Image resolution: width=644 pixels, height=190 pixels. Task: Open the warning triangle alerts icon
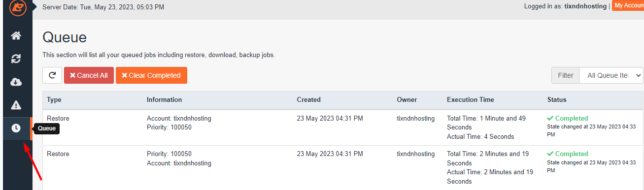point(16,105)
